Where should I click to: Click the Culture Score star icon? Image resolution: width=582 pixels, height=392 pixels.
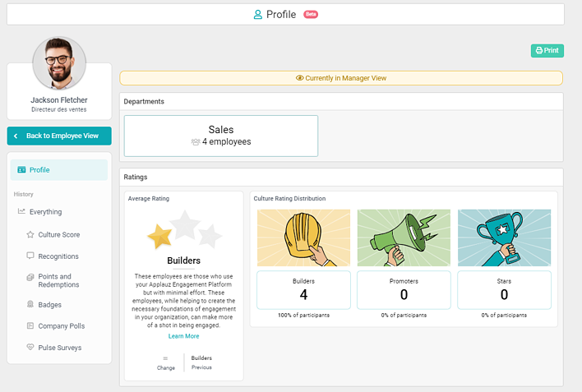30,235
